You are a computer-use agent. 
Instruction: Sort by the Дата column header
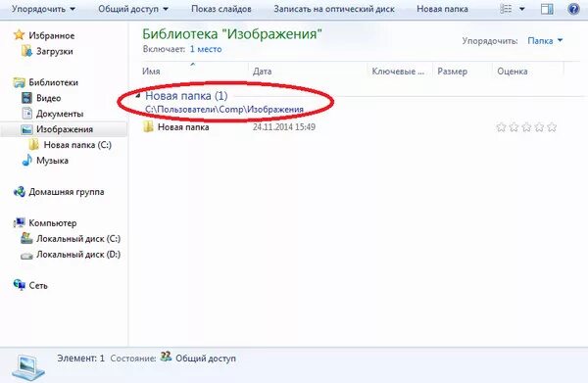click(262, 72)
